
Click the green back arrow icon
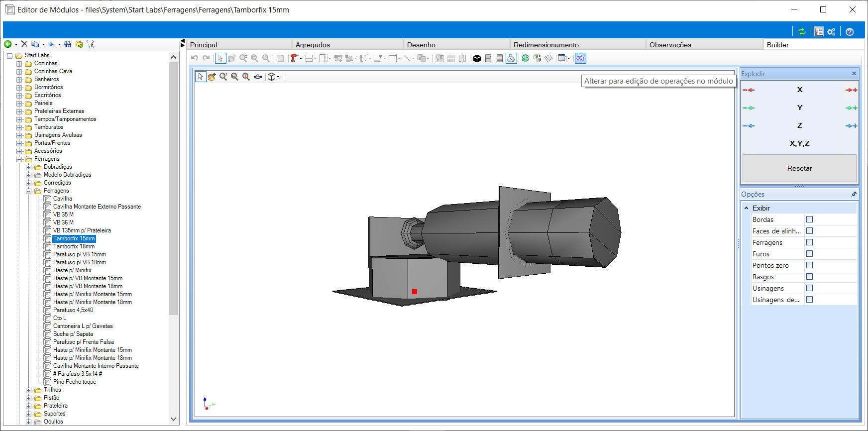pyautogui.click(x=8, y=44)
